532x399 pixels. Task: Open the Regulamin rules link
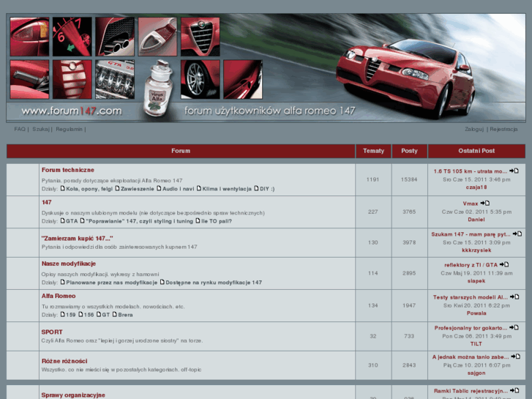pos(70,129)
